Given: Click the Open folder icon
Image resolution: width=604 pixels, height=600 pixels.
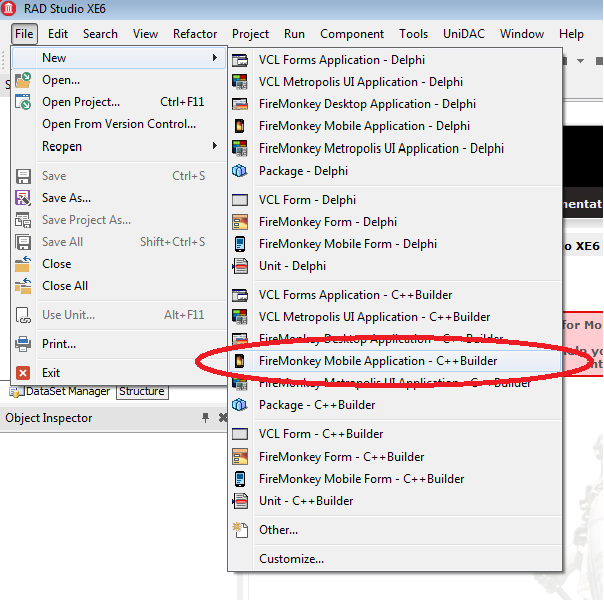Looking at the screenshot, I should (23, 80).
